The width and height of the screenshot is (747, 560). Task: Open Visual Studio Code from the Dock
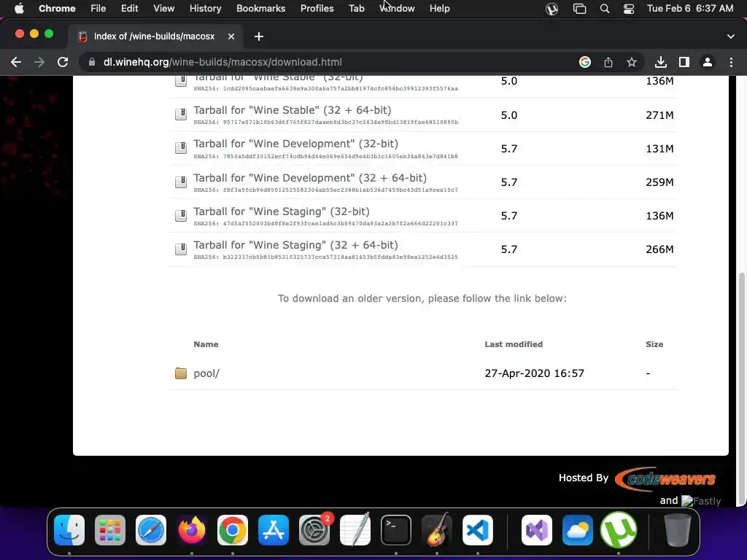pyautogui.click(x=477, y=530)
